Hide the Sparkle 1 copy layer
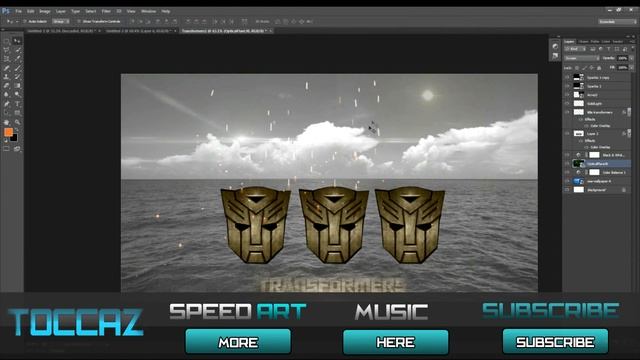The height and width of the screenshot is (360, 640). coord(567,77)
